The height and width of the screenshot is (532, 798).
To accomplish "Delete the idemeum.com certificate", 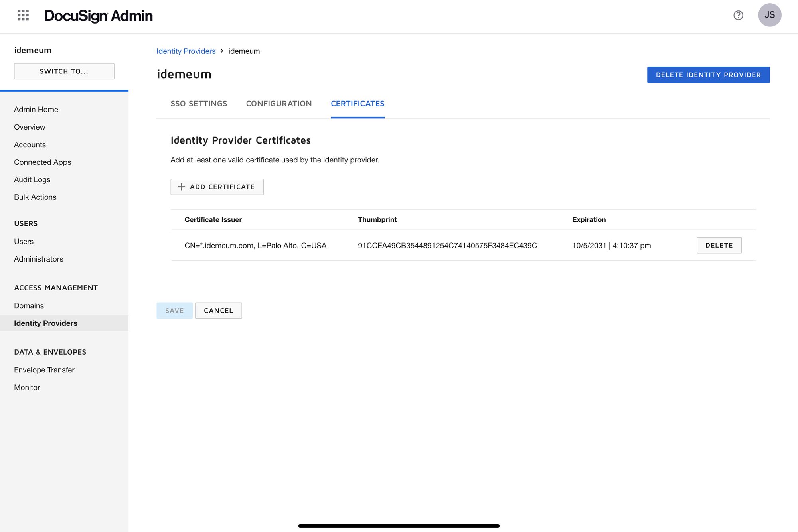I will click(x=719, y=245).
